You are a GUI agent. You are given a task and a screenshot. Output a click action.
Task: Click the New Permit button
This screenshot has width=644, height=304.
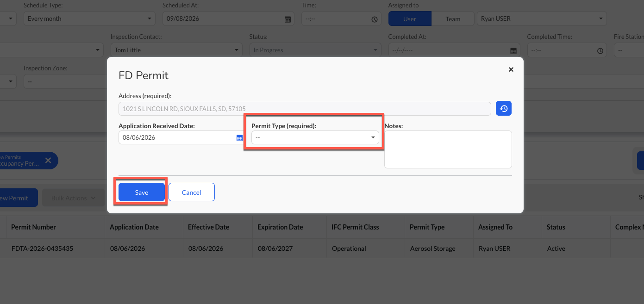tap(18, 198)
